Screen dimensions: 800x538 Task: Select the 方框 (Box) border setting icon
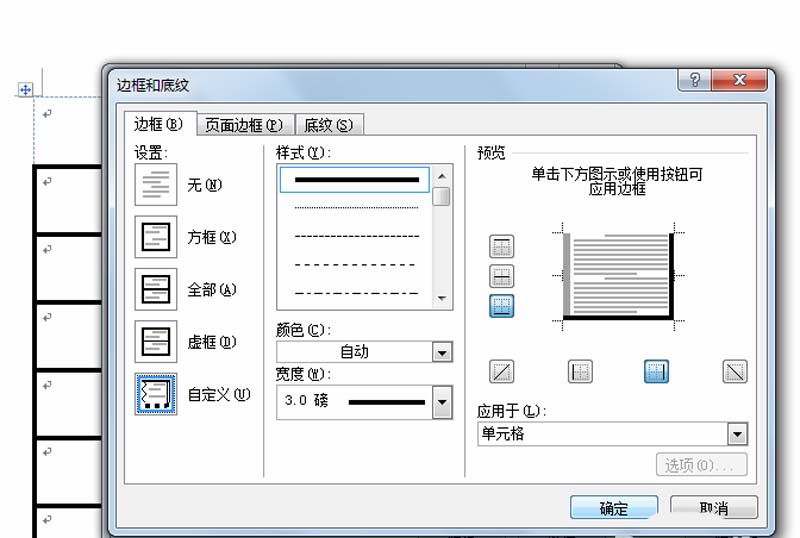tap(156, 237)
